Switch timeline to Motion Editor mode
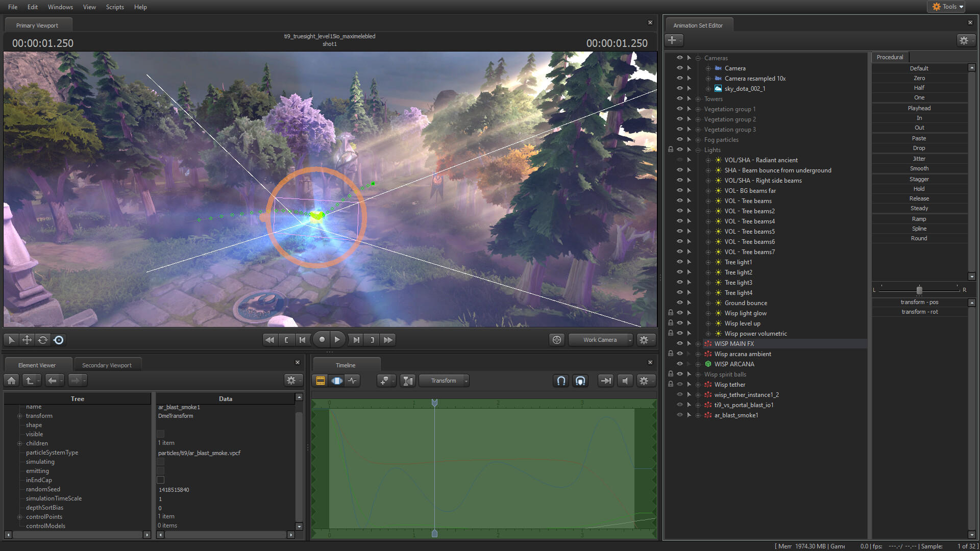The image size is (980, 551). (337, 381)
